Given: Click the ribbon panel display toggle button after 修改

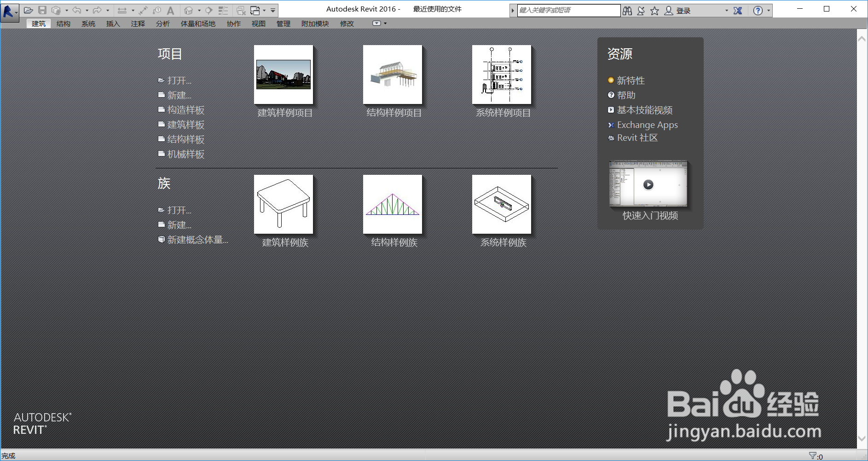Looking at the screenshot, I should tap(376, 23).
